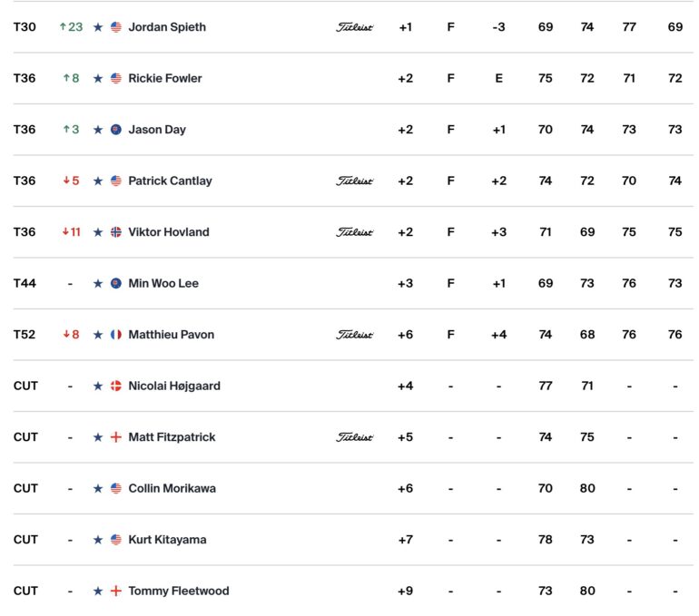Expand Kurt Kitayama's CUT row
The width and height of the screenshot is (699, 616).
click(x=353, y=540)
